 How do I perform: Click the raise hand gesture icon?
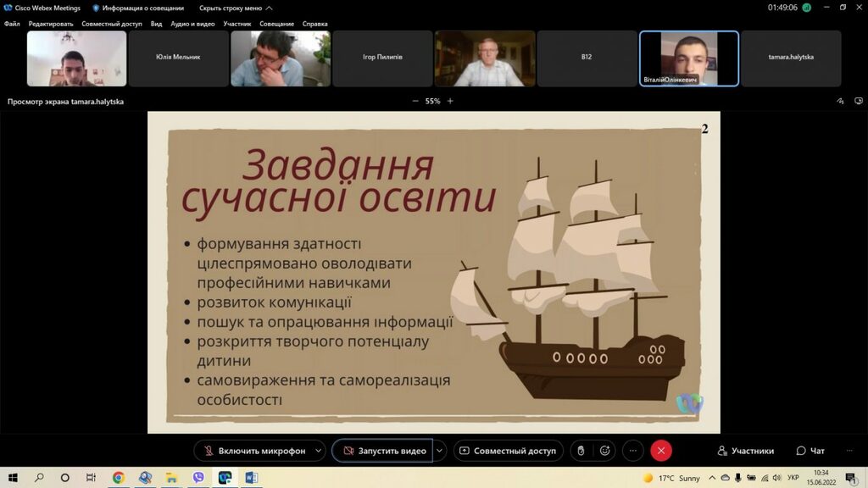581,451
